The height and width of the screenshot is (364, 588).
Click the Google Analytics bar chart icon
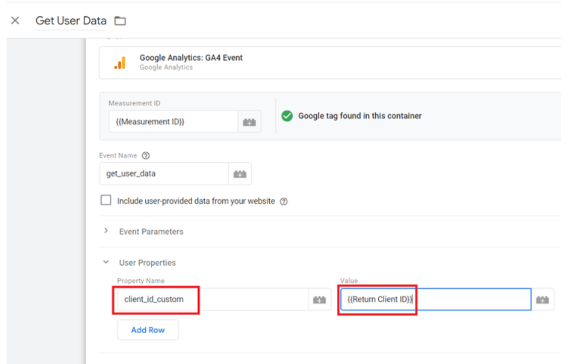tap(120, 63)
